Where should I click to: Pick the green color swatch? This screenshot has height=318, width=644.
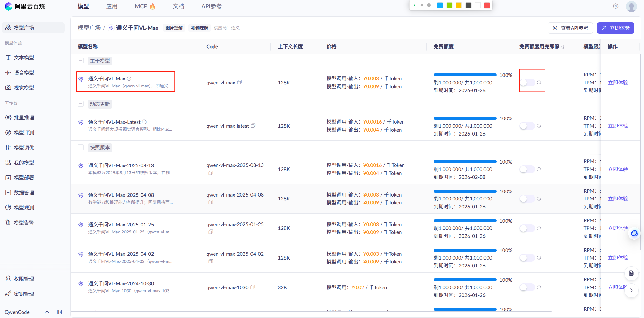click(449, 5)
